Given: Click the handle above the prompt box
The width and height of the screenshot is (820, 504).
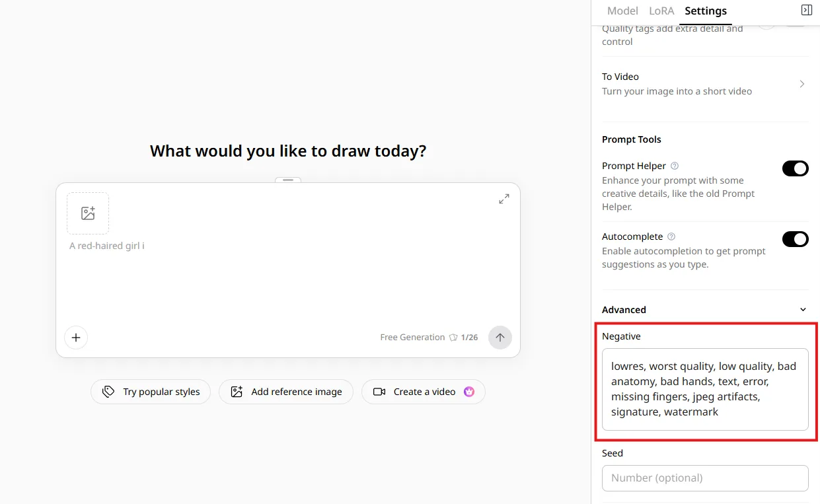Looking at the screenshot, I should pyautogui.click(x=288, y=180).
